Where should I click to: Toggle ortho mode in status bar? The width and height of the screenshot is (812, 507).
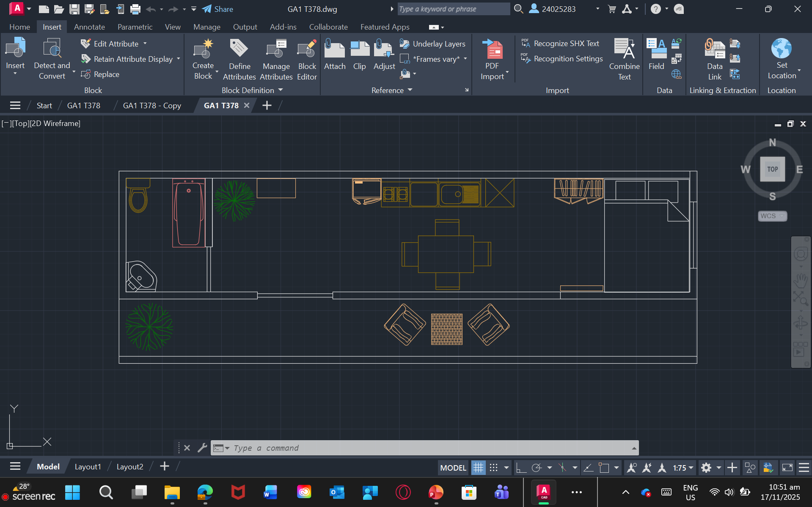click(521, 468)
